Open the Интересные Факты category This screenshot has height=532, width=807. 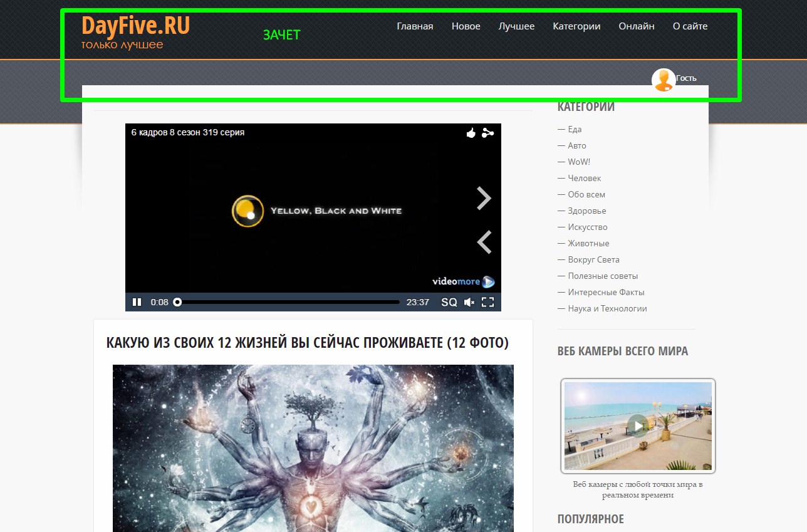click(606, 292)
